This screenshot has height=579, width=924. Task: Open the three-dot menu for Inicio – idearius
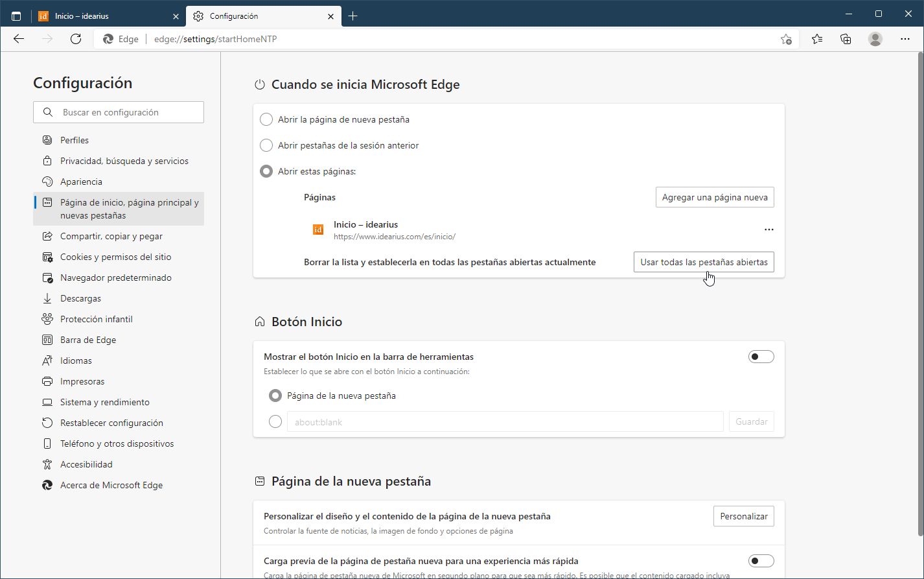click(769, 229)
